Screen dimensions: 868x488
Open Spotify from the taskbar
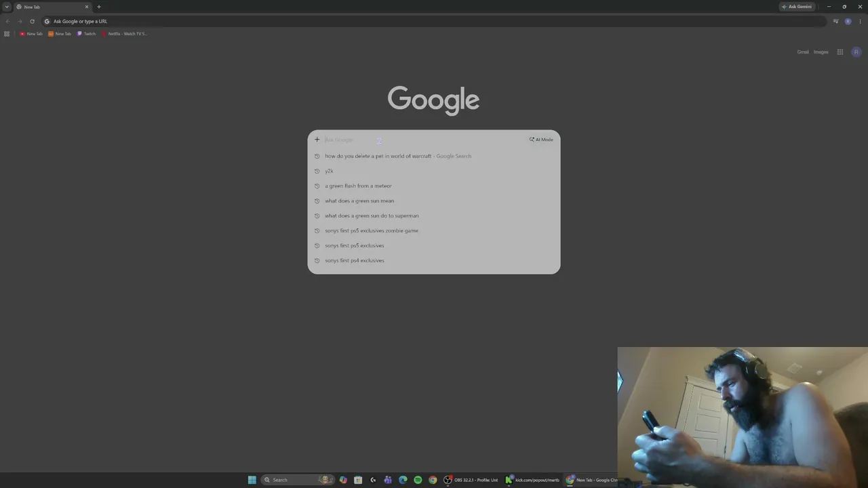click(418, 480)
